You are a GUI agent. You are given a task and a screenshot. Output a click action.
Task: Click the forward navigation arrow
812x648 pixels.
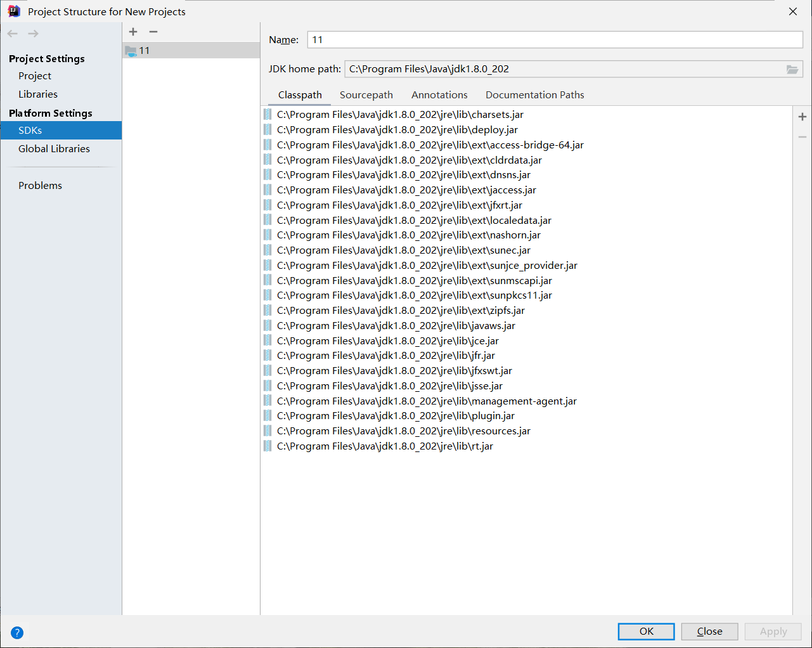tap(33, 33)
